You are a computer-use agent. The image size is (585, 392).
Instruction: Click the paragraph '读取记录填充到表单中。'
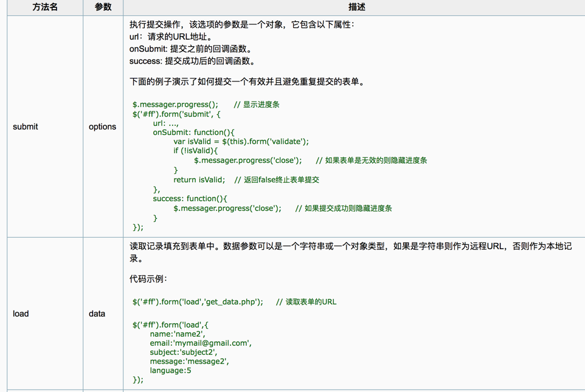point(351,252)
